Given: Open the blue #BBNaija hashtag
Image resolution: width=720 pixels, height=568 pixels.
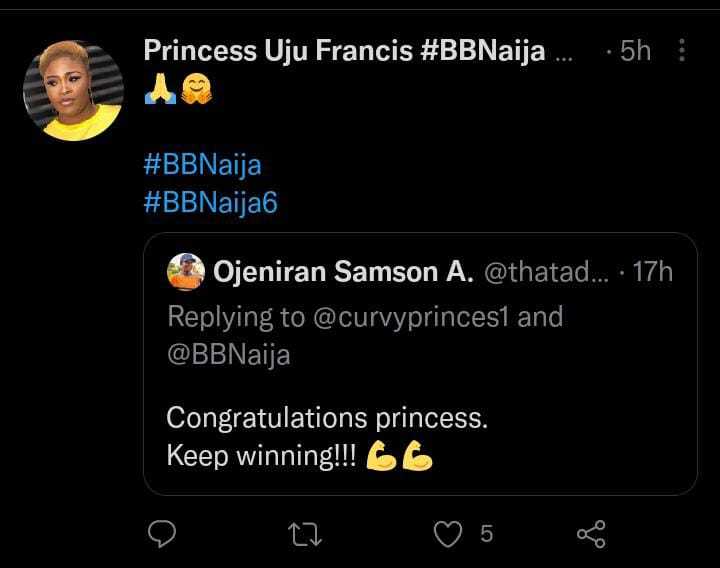Looking at the screenshot, I should tap(202, 163).
